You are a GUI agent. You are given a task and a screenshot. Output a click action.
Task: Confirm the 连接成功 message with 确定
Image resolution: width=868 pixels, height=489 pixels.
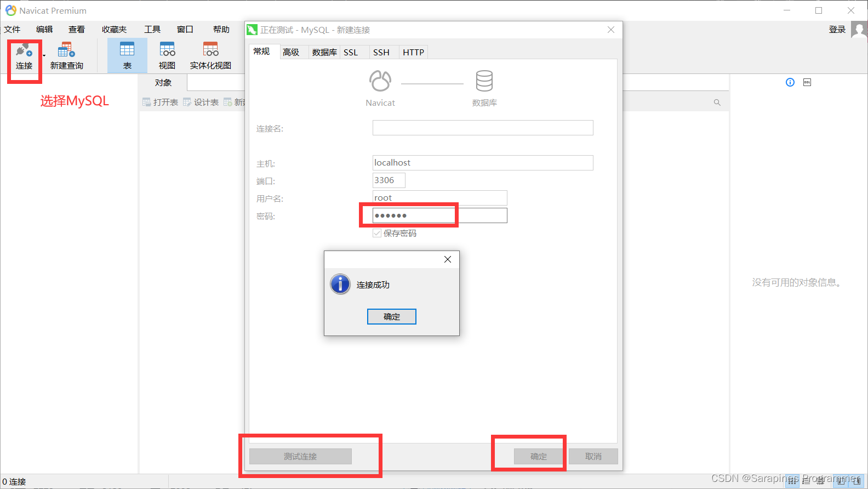point(392,316)
